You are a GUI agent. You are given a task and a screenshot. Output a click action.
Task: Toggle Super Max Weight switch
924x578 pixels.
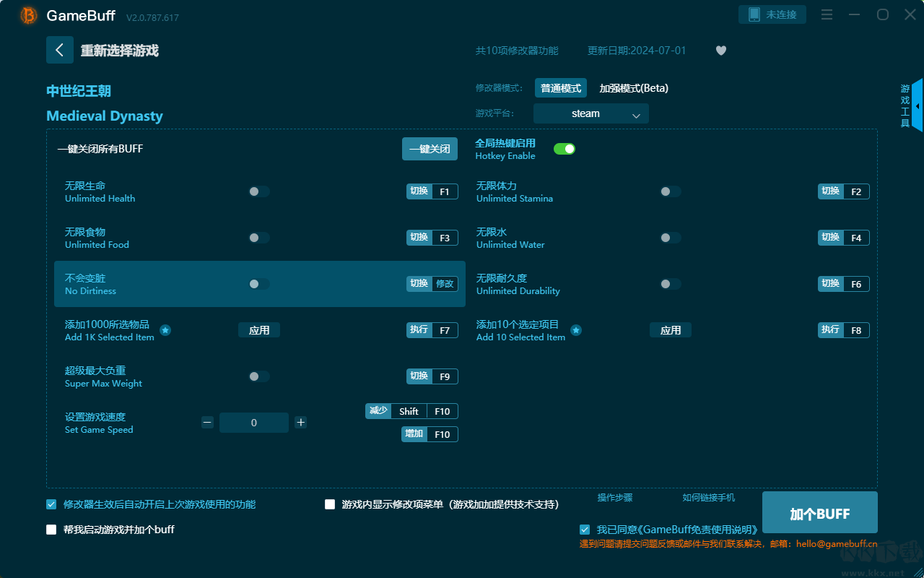(259, 376)
